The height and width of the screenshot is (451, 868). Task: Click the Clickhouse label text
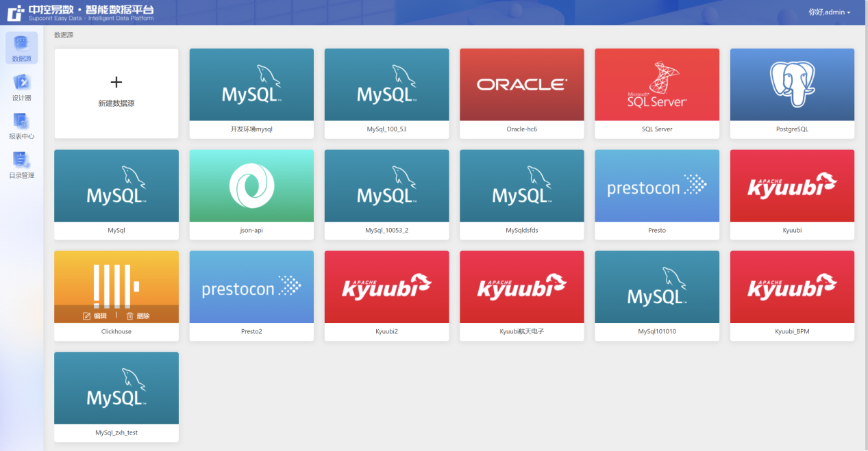coord(116,331)
